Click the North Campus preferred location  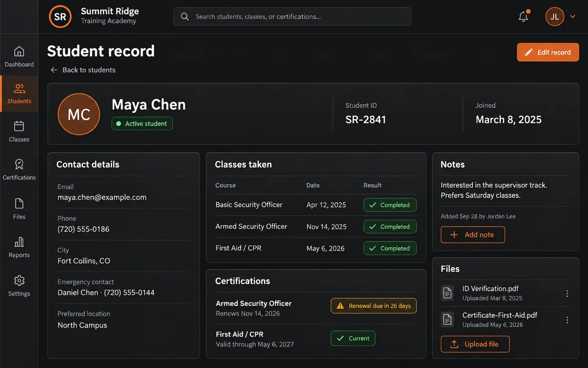coord(82,325)
